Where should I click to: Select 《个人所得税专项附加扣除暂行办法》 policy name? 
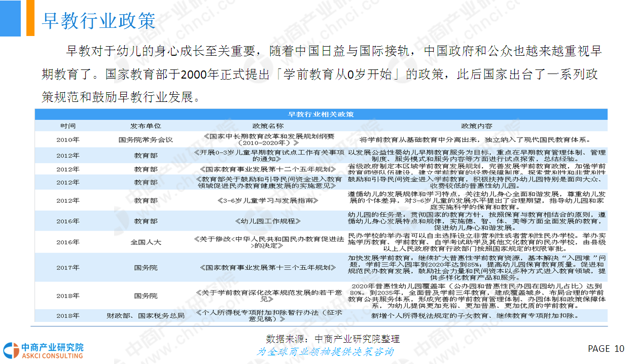coord(268,316)
